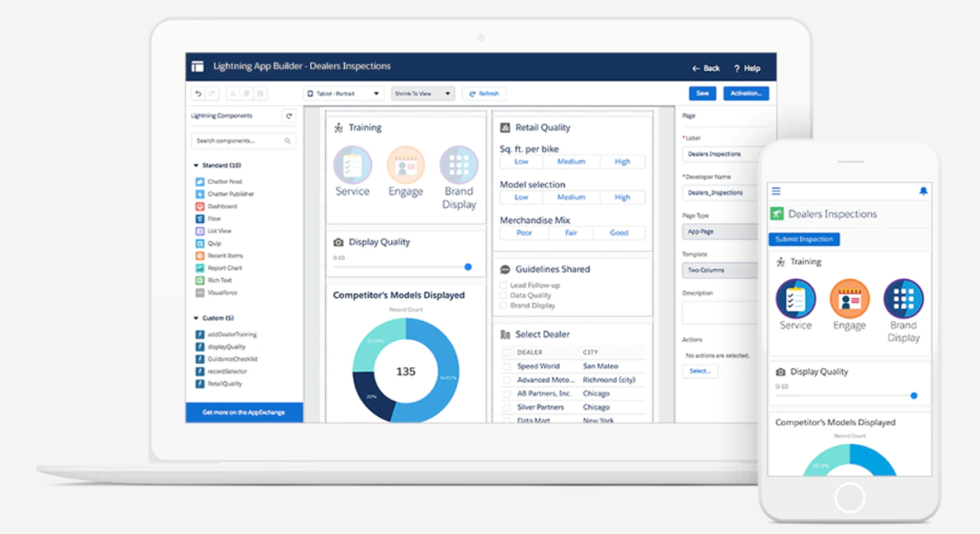This screenshot has width=980, height=534.
Task: Open the Help link in header
Action: click(747, 68)
